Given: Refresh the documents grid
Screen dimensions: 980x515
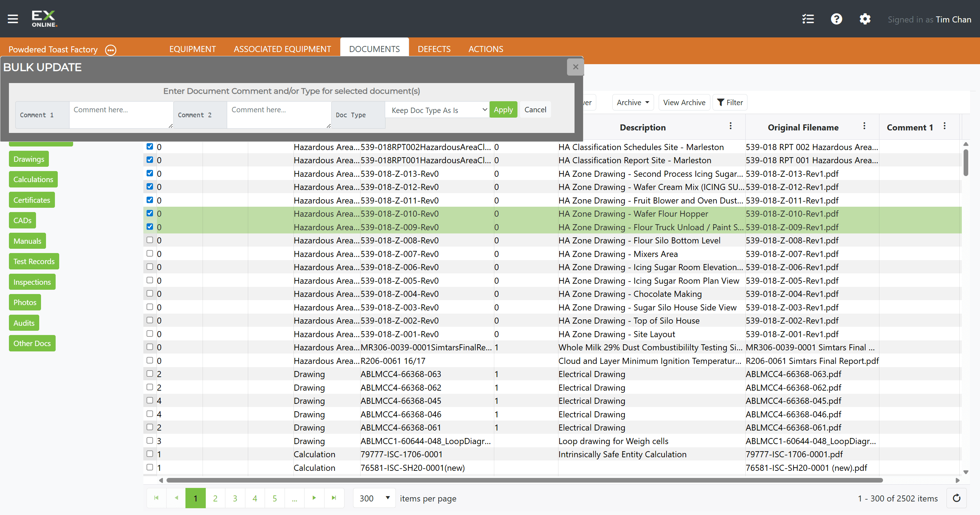Looking at the screenshot, I should 956,498.
